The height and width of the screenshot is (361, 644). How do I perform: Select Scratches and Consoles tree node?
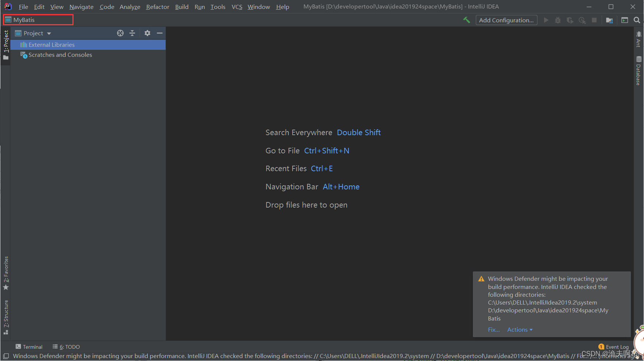coord(88,55)
